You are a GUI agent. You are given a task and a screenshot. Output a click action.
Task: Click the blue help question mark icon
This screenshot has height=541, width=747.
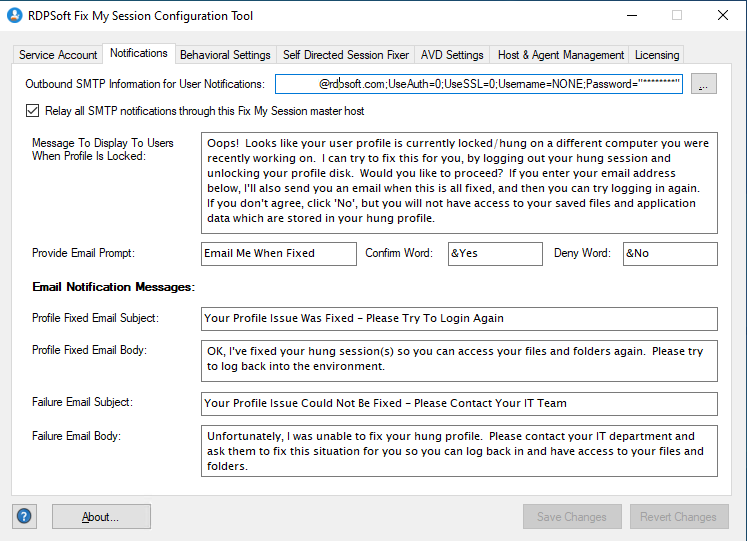pyautogui.click(x=24, y=517)
